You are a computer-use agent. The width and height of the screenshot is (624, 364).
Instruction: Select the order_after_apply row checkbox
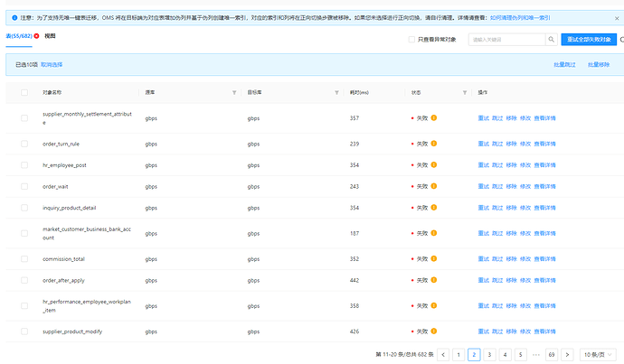pyautogui.click(x=24, y=280)
